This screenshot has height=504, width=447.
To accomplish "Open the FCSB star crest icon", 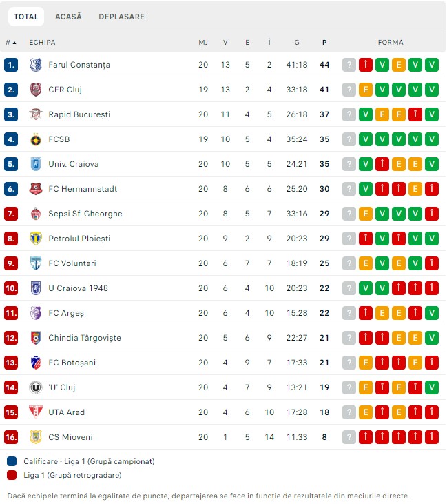I will (x=36, y=139).
